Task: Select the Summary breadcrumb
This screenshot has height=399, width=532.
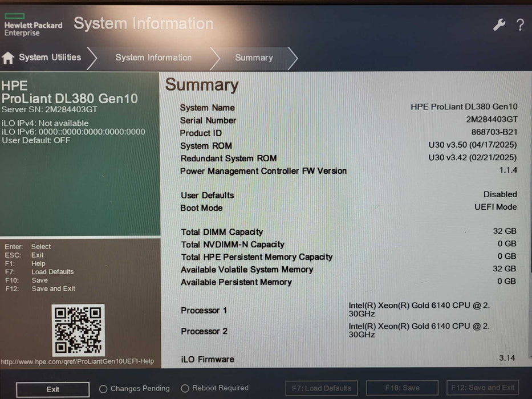Action: point(254,58)
